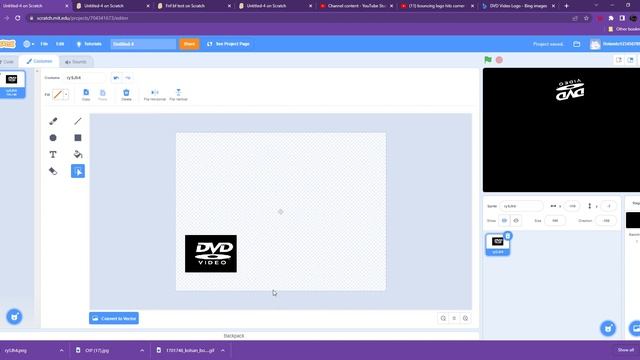Click the costume name field
Viewport: 640px width, 360px height.
[x=85, y=78]
